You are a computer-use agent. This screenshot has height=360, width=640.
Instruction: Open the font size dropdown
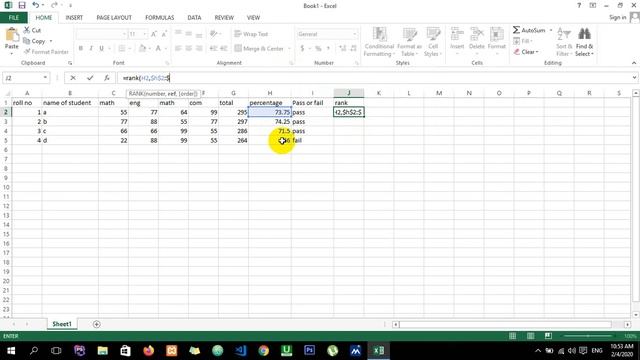(144, 34)
